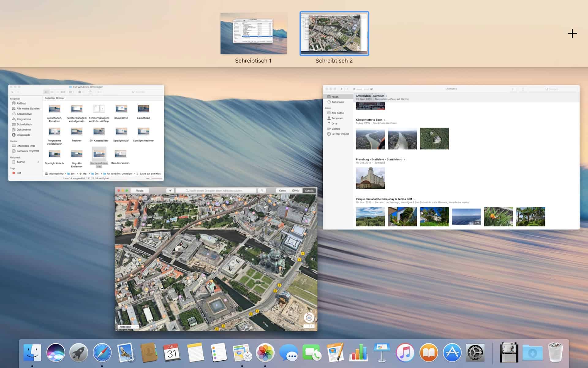Click current location arrow in Maps toolbar

pyautogui.click(x=170, y=190)
